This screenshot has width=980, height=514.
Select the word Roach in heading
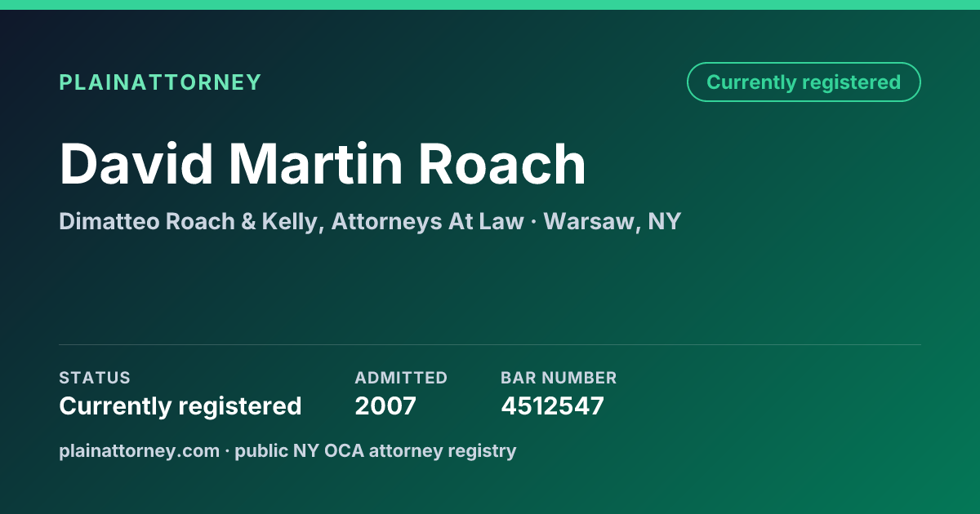tap(503, 164)
